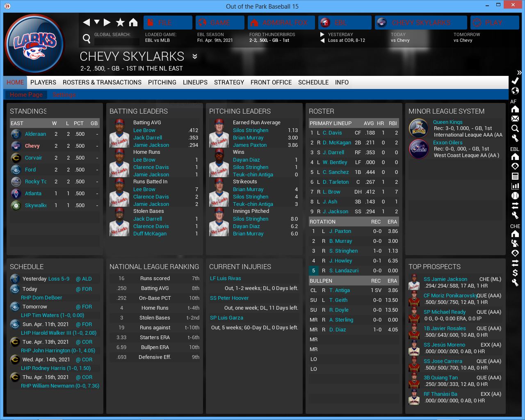Open the PITCHING tab
Screen dimensions: 525x420
(x=162, y=82)
